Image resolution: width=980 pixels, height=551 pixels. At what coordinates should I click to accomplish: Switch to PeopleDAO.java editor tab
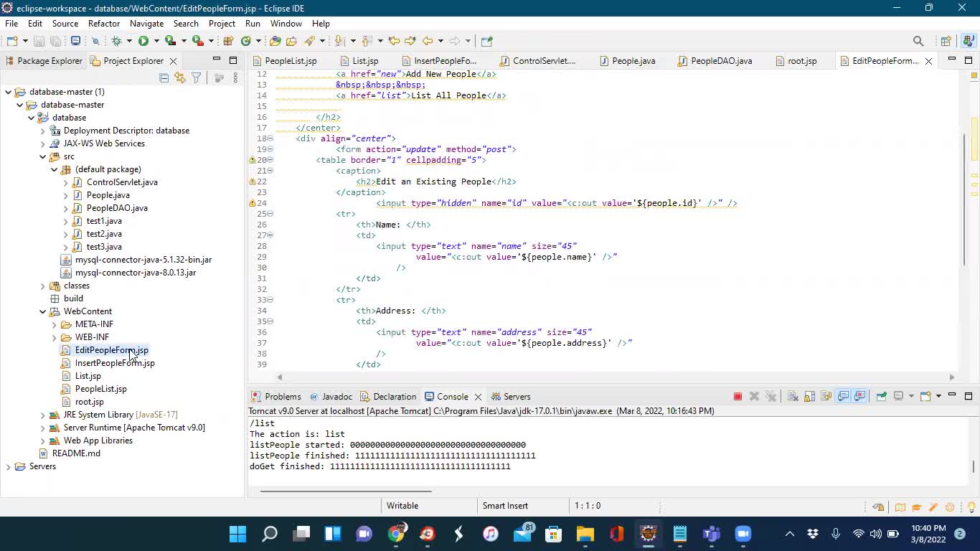[x=715, y=61]
